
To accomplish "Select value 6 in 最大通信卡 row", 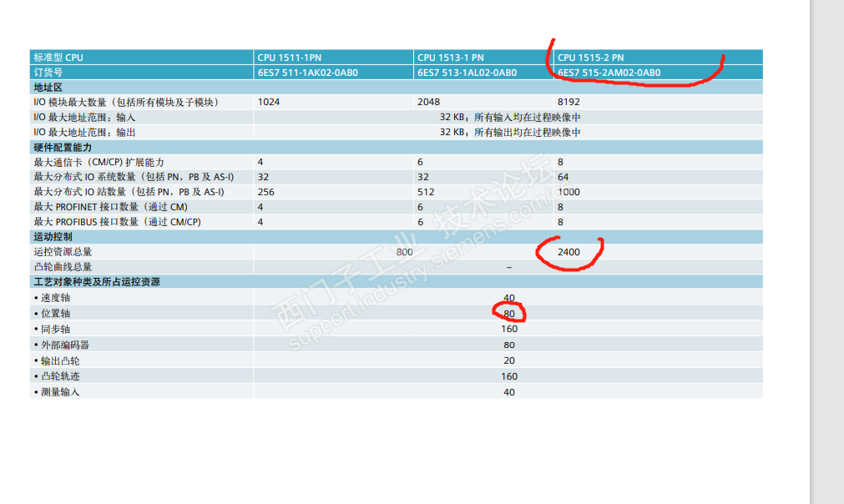I will (x=421, y=162).
